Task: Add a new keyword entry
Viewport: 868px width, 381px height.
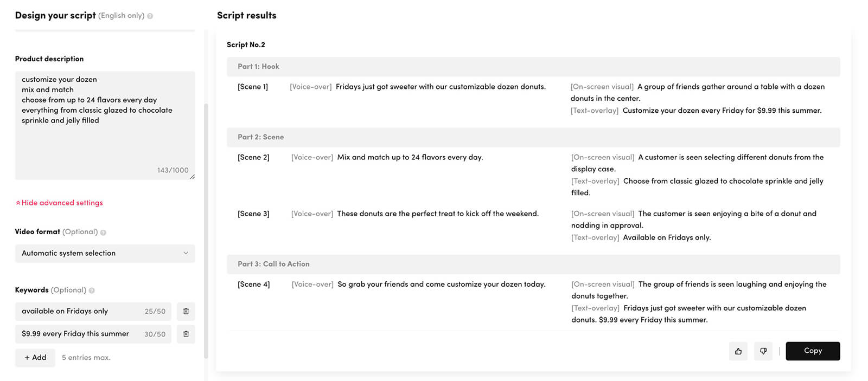Action: coord(35,358)
